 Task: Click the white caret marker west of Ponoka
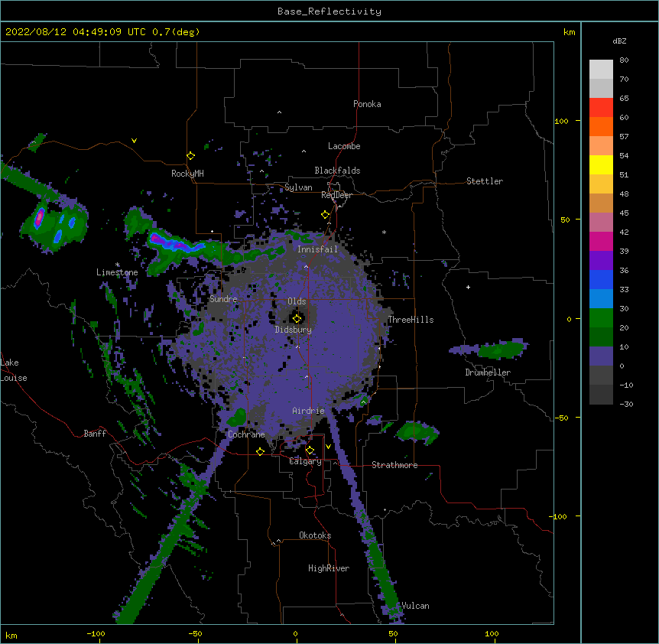[x=279, y=112]
